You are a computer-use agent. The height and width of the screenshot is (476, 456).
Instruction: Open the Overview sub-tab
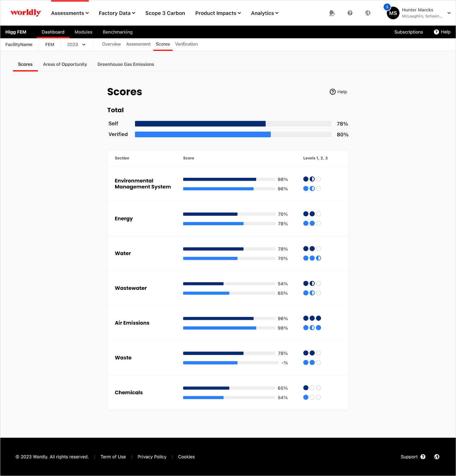(112, 44)
